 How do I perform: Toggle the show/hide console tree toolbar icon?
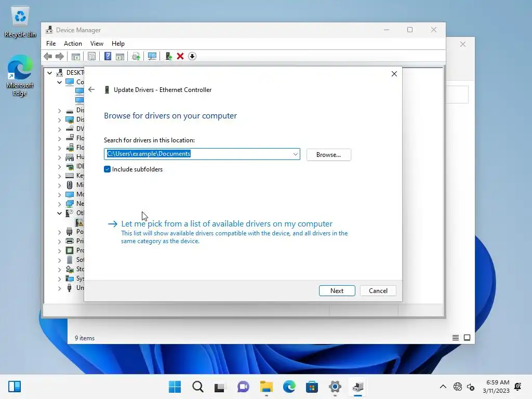click(x=76, y=56)
